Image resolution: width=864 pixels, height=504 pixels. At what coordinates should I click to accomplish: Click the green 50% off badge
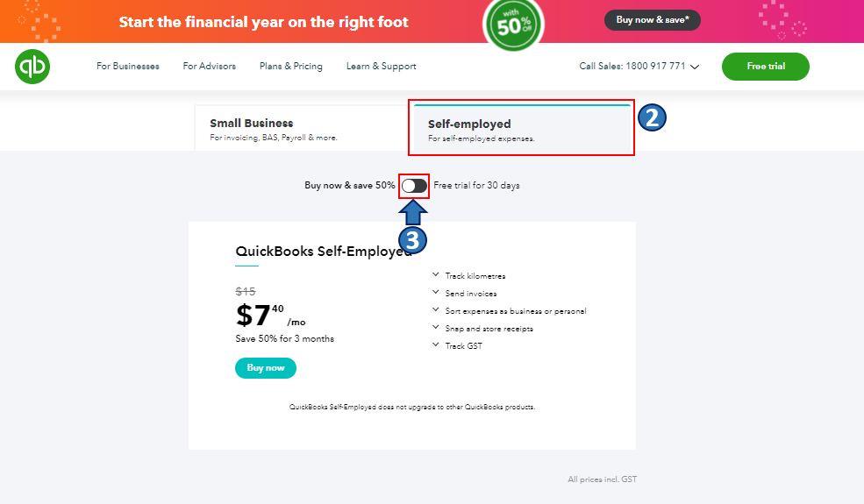coord(513,21)
